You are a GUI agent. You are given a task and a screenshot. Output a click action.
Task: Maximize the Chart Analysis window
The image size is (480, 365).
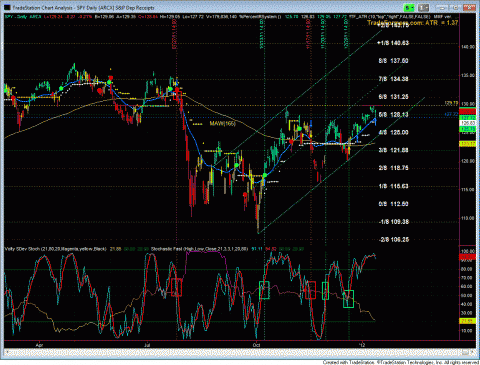(x=455, y=7)
